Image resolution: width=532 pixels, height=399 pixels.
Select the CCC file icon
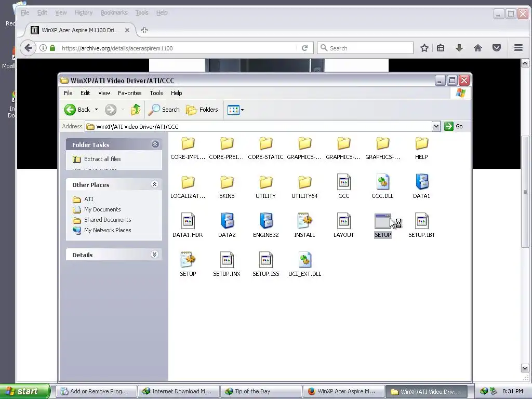[x=344, y=187]
